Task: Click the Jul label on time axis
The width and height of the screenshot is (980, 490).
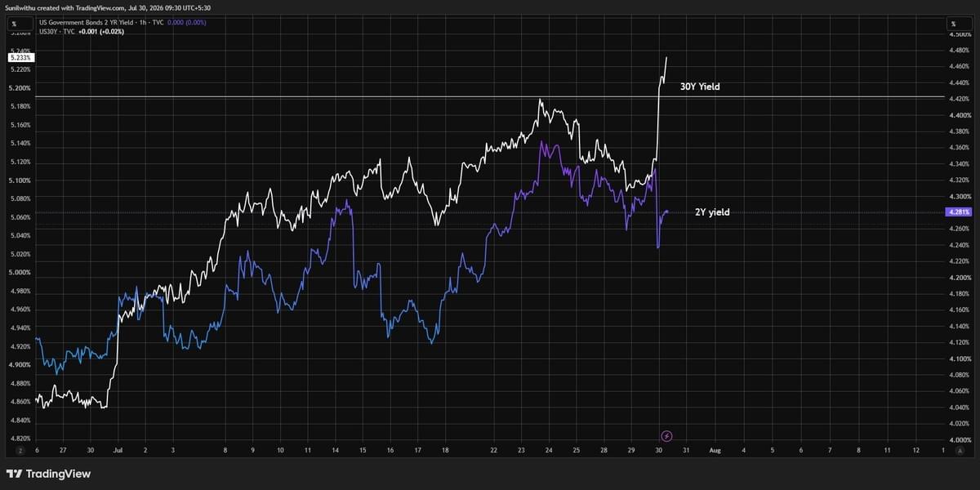Action: pos(117,451)
